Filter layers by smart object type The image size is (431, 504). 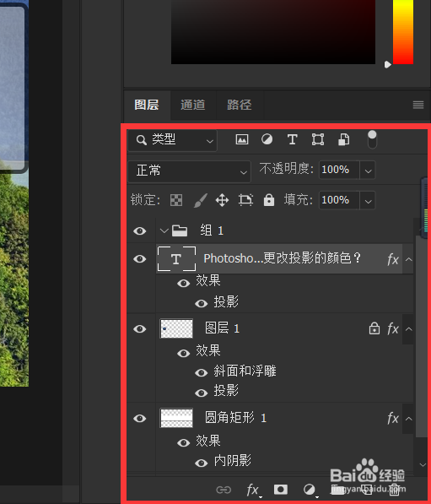coord(343,140)
